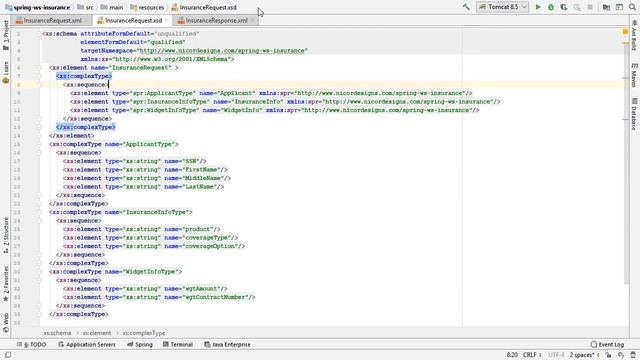The height and width of the screenshot is (360, 640).
Task: Click the main folder in navigation bar
Action: pyautogui.click(x=112, y=7)
